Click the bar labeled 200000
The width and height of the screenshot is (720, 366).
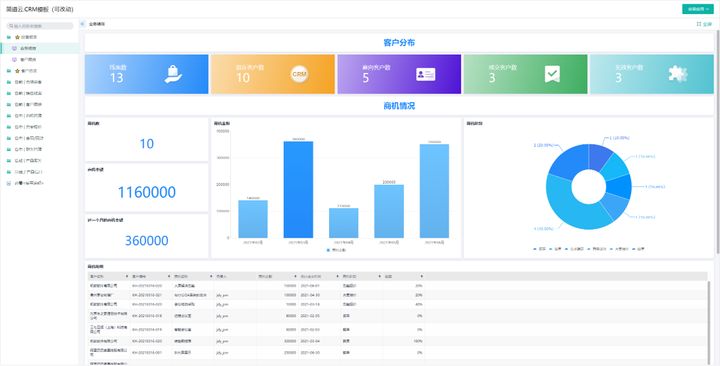(389, 211)
